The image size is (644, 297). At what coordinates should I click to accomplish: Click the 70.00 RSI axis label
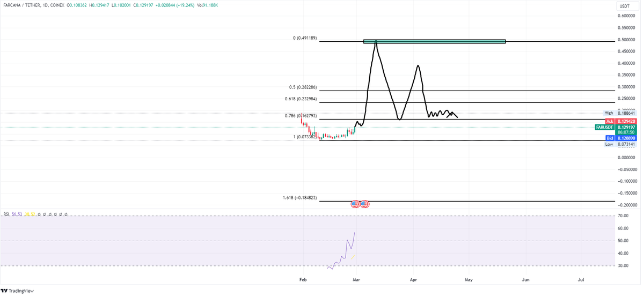(624, 216)
